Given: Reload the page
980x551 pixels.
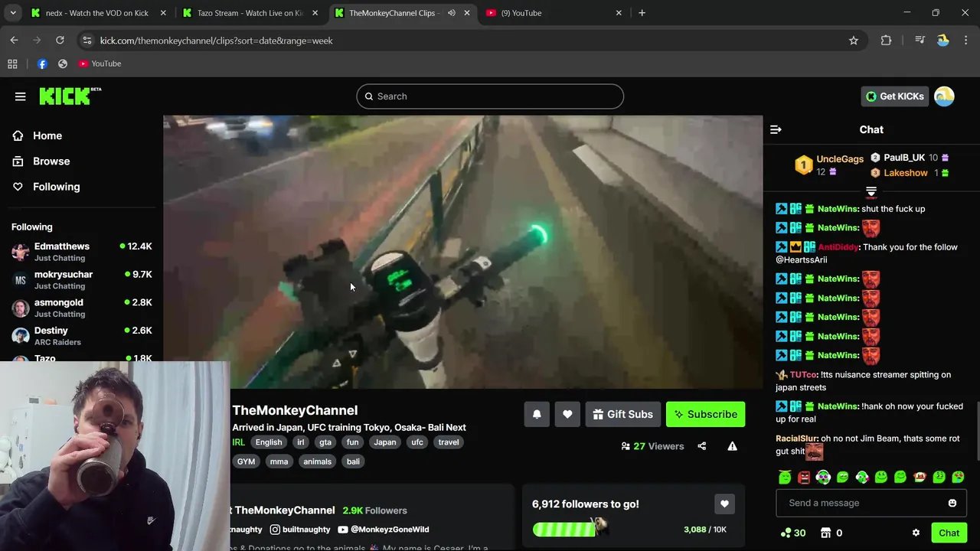Looking at the screenshot, I should (60, 41).
